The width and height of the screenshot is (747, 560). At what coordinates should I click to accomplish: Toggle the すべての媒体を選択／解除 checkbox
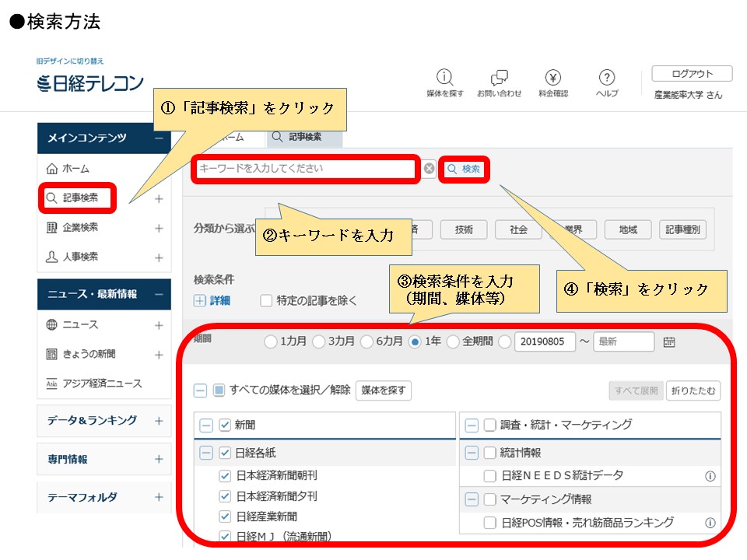click(219, 390)
